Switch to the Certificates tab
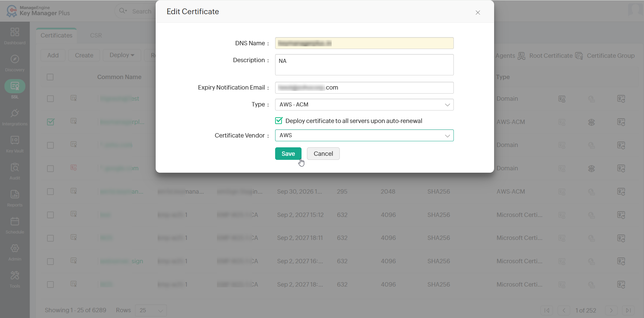644x318 pixels. tap(57, 35)
